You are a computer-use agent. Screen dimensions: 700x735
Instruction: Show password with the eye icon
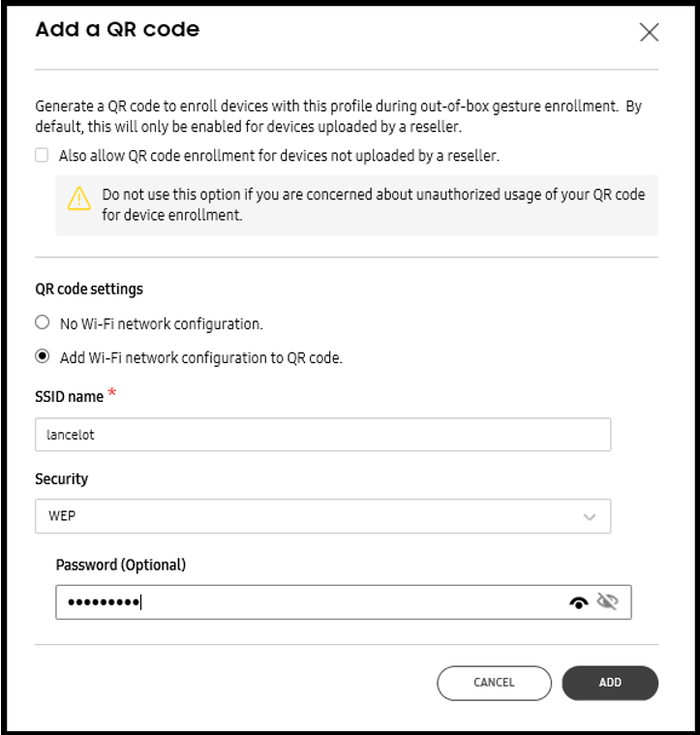[x=579, y=602]
